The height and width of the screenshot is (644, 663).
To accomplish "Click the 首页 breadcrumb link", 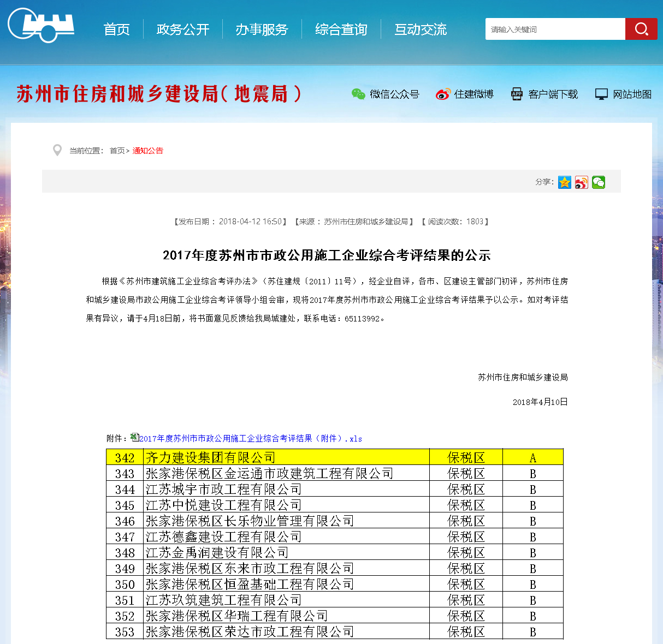I will pyautogui.click(x=117, y=151).
